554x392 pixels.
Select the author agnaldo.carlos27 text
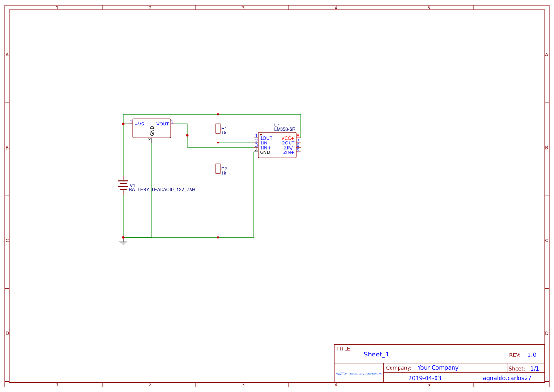tap(507, 378)
